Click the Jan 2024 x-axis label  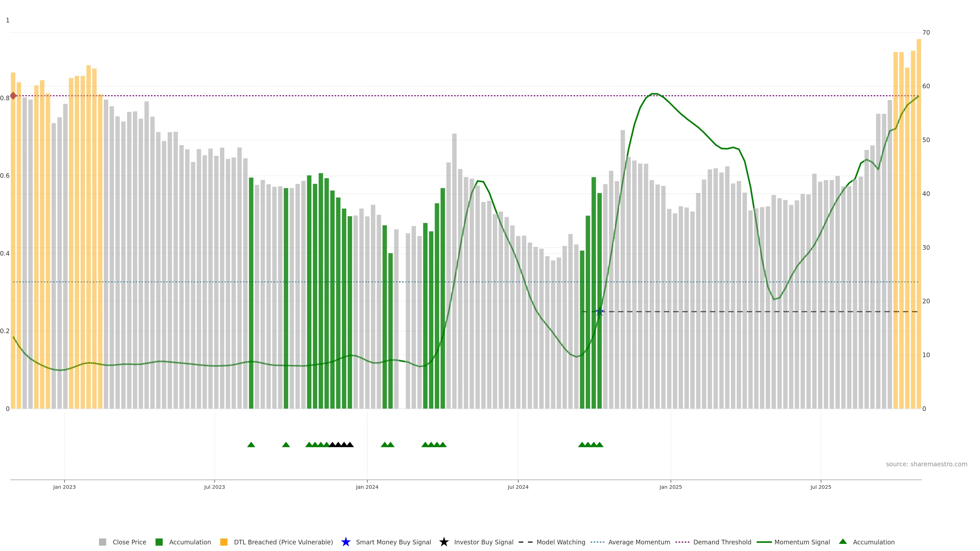pyautogui.click(x=367, y=487)
